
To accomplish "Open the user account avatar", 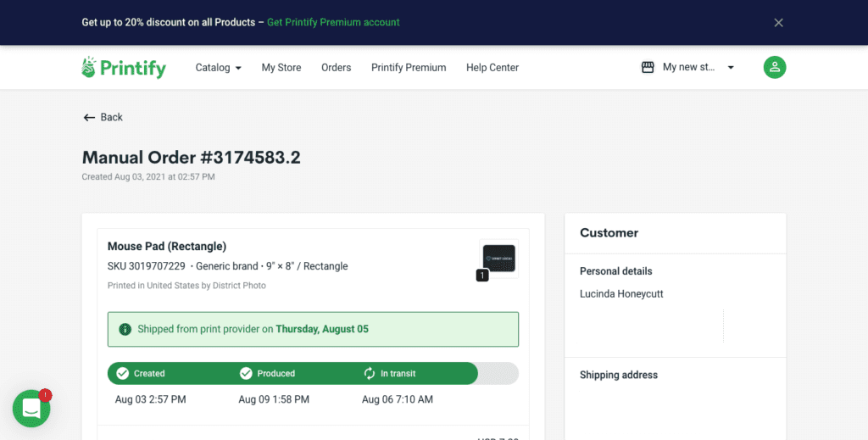I will tap(775, 68).
